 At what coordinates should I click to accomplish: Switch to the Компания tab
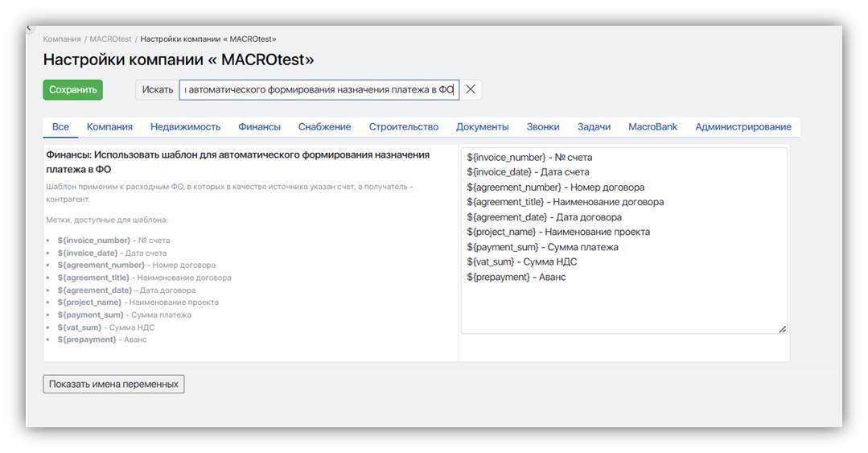click(109, 127)
